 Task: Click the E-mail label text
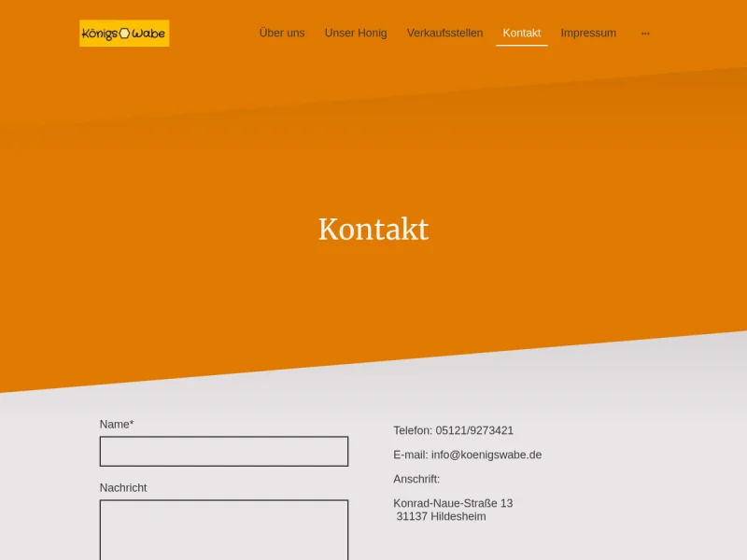(410, 455)
